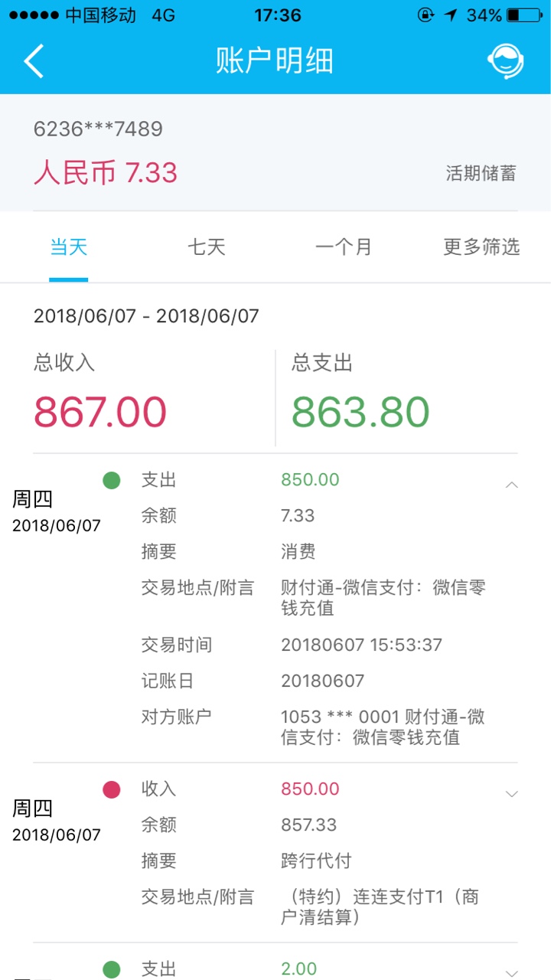Open 更多筛选 filter options
This screenshot has height=980, width=551.
coord(481,247)
